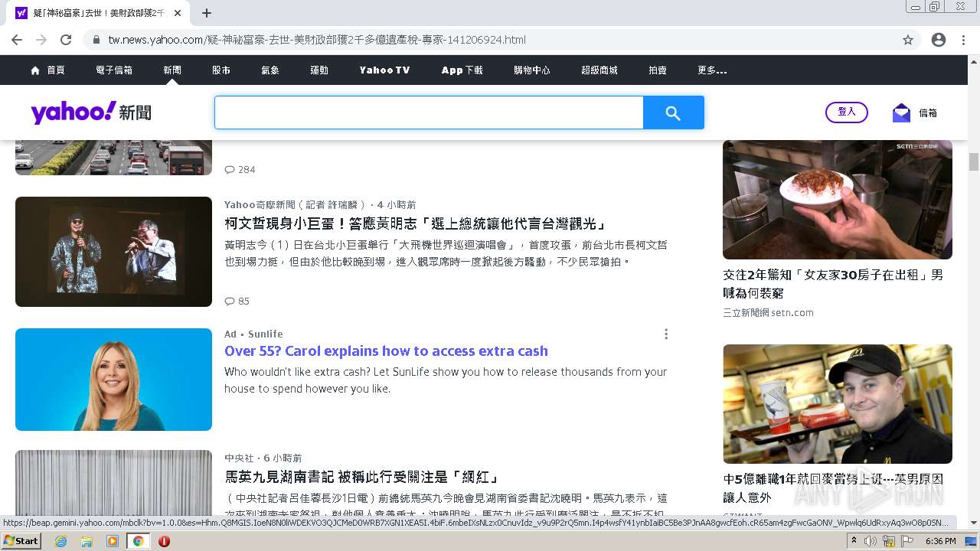The image size is (980, 551).
Task: Click the blue magnifier search button
Action: 673,112
